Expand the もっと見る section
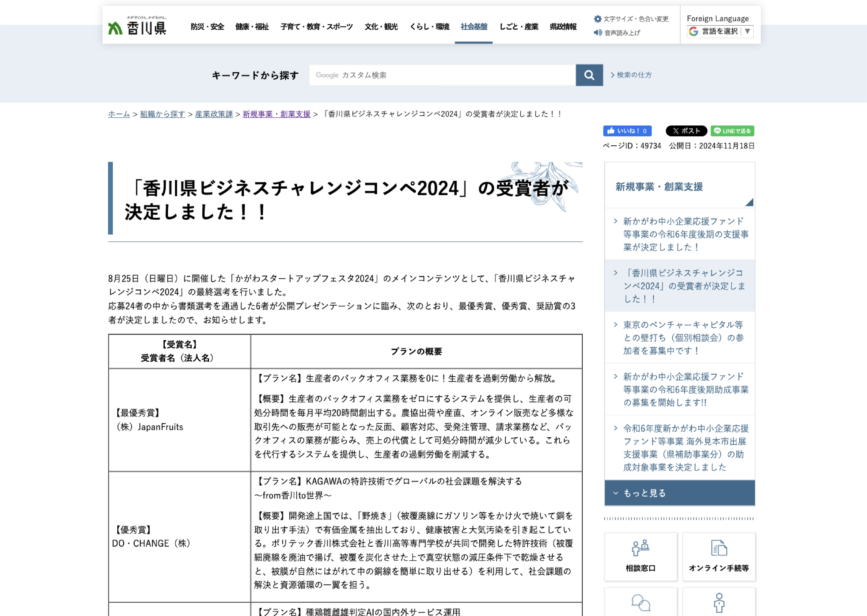Viewport: 867px width, 616px height. click(x=680, y=493)
